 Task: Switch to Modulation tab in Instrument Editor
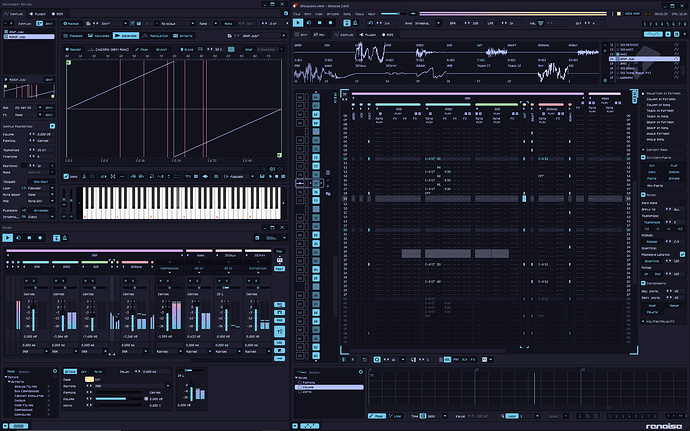click(156, 36)
